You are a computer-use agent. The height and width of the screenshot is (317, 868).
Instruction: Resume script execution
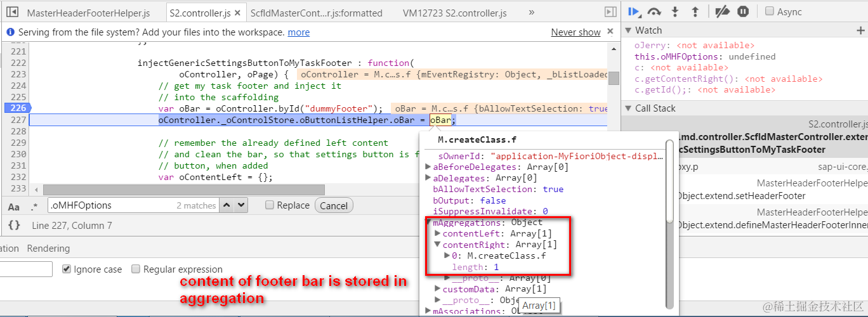tap(633, 11)
